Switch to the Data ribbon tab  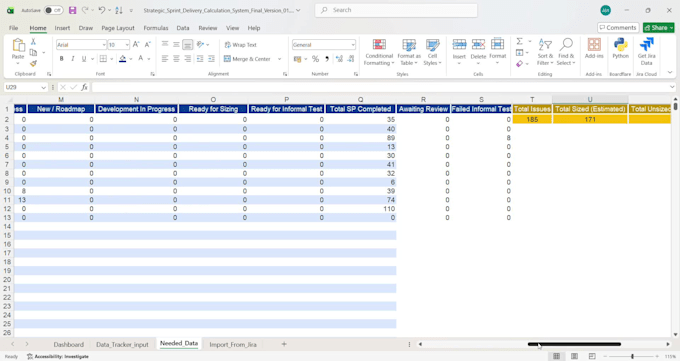[183, 28]
